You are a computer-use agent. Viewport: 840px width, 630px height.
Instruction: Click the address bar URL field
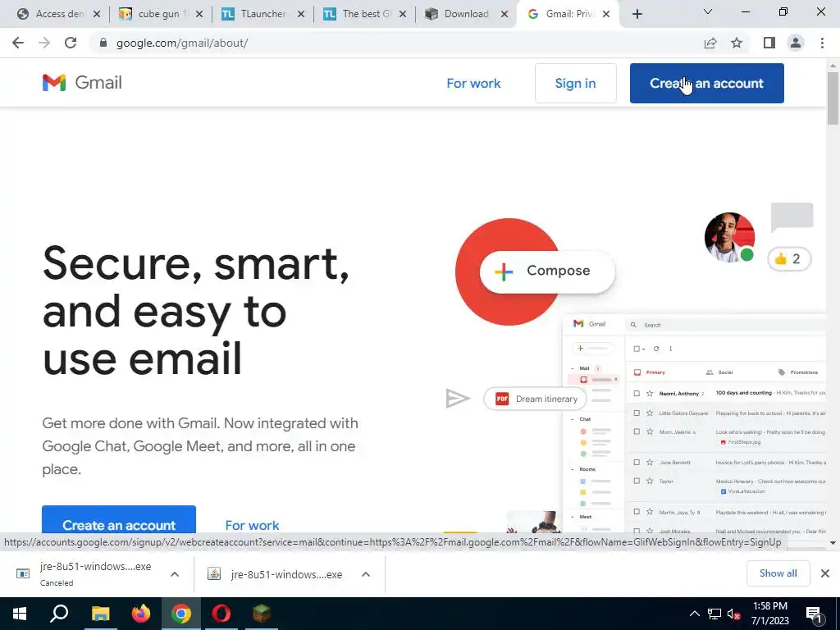(396, 43)
